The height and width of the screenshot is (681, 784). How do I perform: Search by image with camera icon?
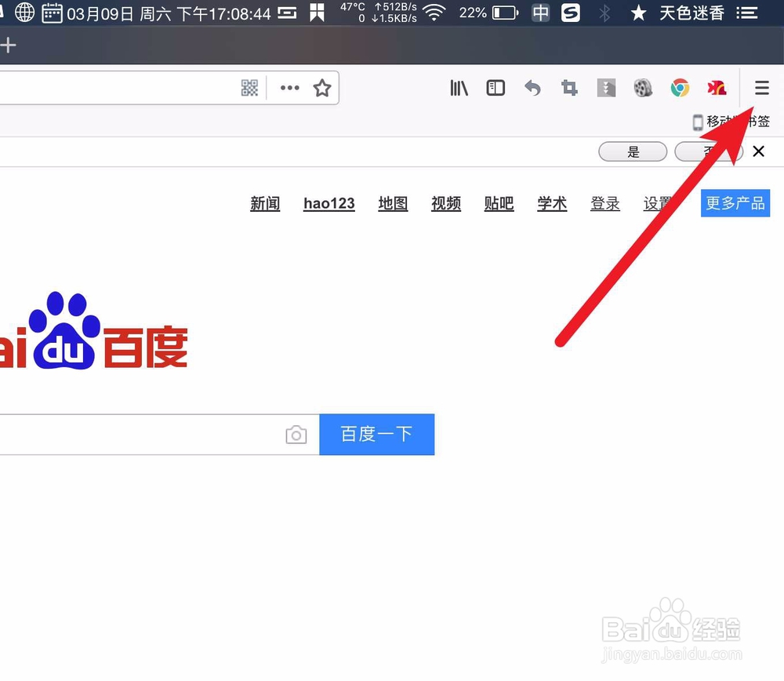tap(296, 435)
